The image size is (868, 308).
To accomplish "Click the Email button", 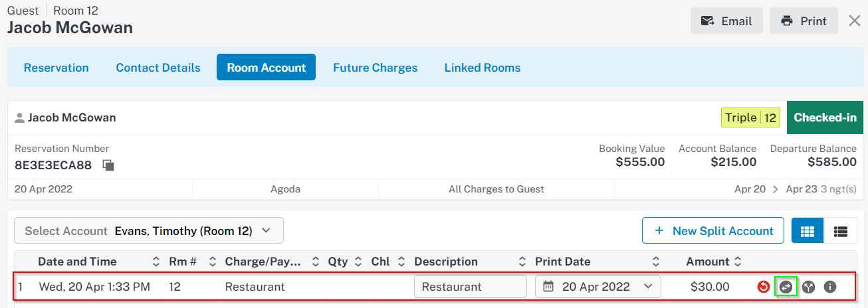I will 726,21.
